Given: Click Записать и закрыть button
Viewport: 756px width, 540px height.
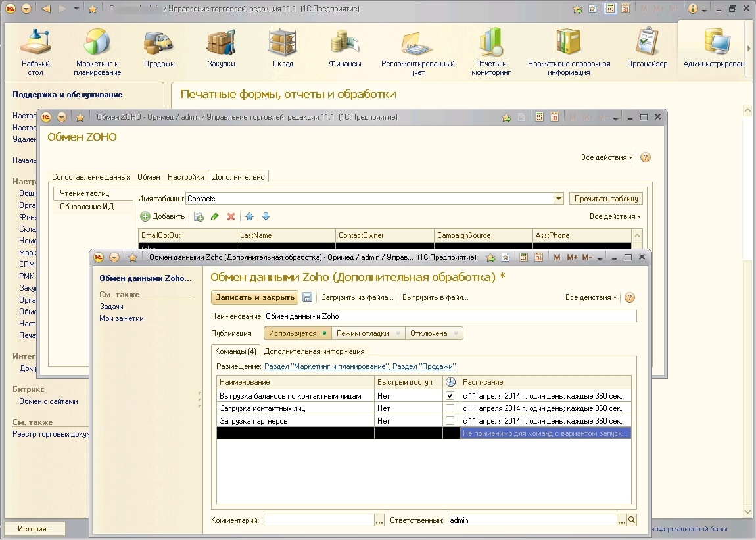Looking at the screenshot, I should click(x=255, y=297).
